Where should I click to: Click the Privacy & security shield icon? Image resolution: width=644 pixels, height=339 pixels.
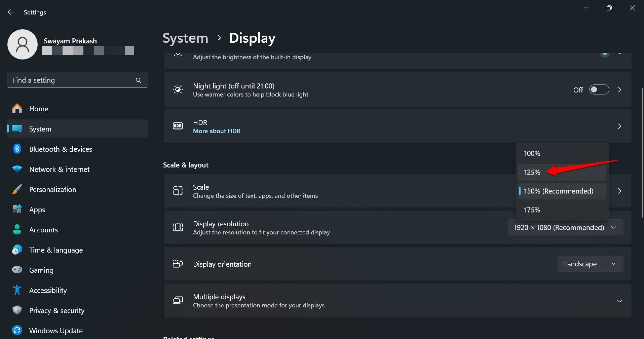pos(17,310)
